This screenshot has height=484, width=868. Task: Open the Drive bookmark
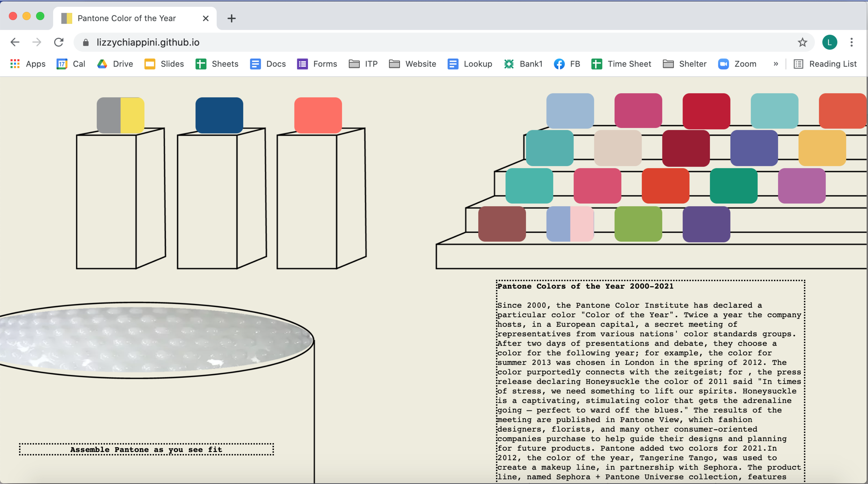[115, 64]
